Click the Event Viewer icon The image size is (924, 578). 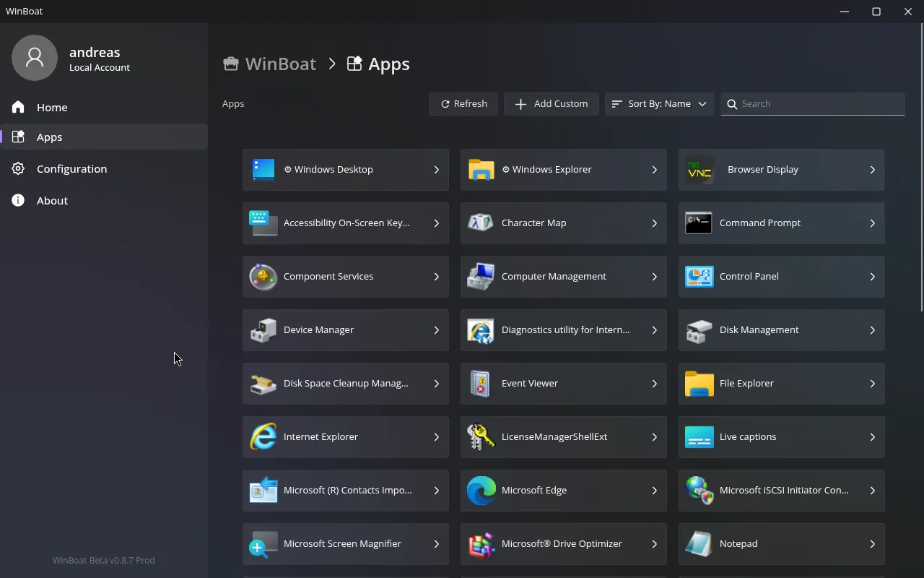tap(481, 384)
